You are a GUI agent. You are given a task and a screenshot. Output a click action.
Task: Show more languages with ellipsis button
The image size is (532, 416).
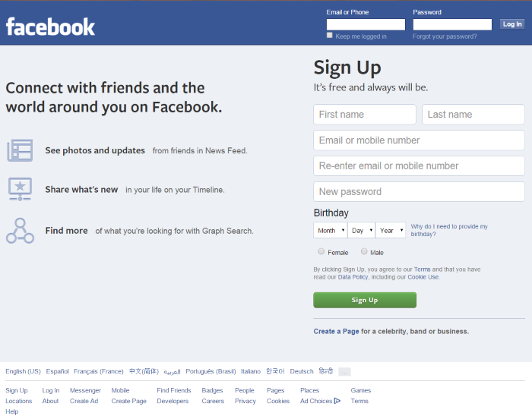tap(344, 372)
